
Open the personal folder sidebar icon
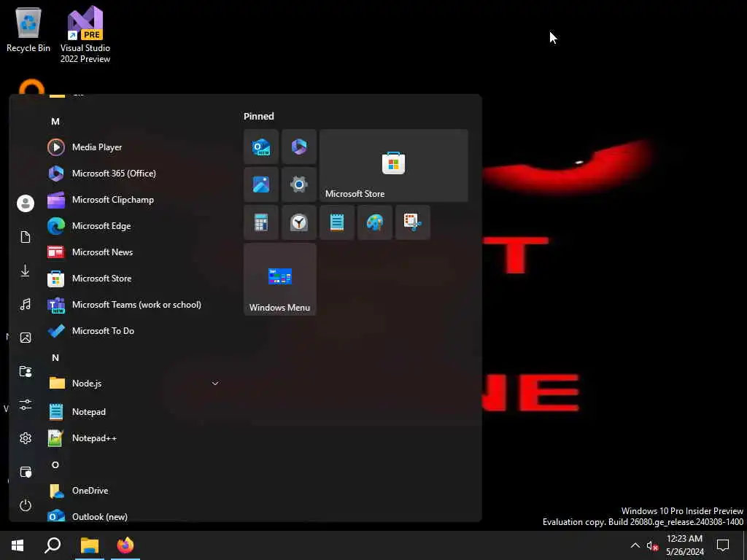26,371
